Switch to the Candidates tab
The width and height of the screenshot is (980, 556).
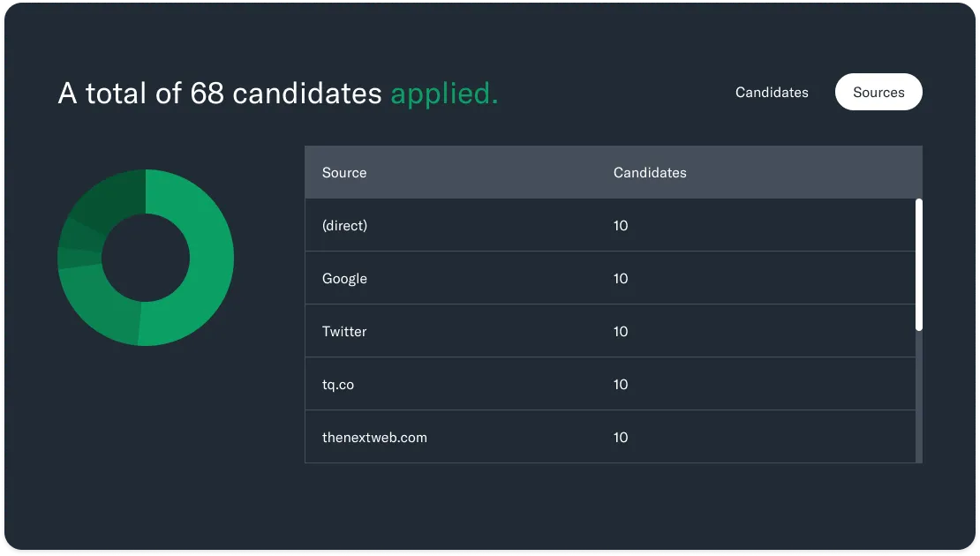[x=772, y=93]
